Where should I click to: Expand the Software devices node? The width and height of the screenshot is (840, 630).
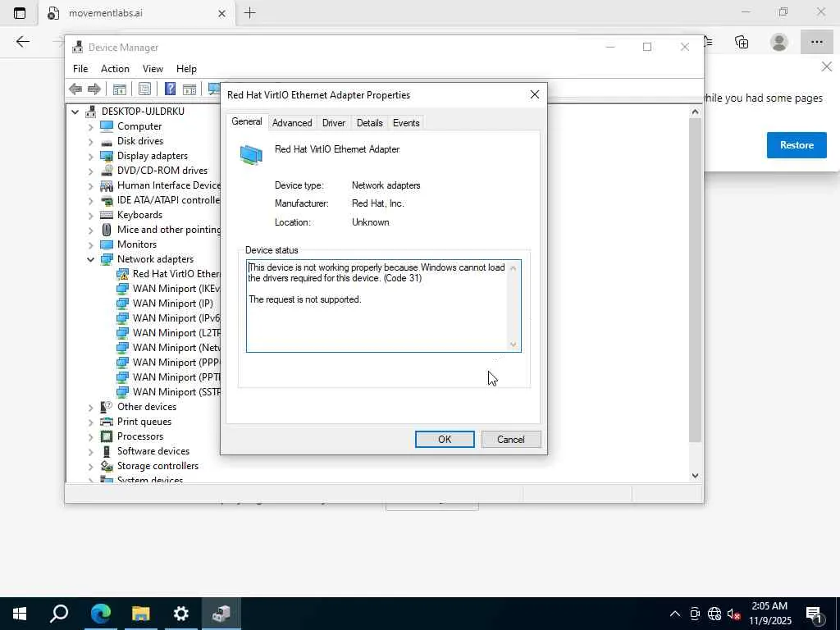(90, 452)
